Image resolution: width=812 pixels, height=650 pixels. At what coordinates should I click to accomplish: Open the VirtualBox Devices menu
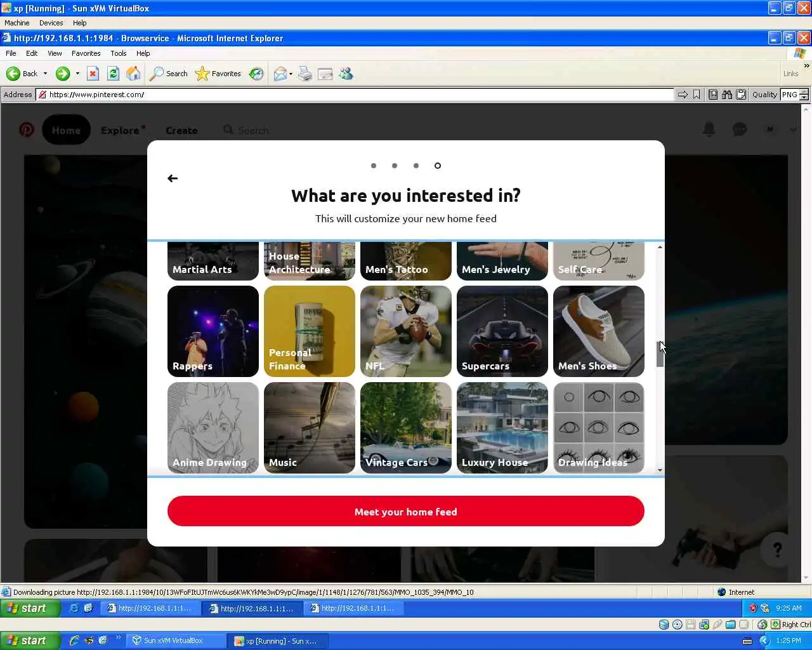click(x=51, y=23)
